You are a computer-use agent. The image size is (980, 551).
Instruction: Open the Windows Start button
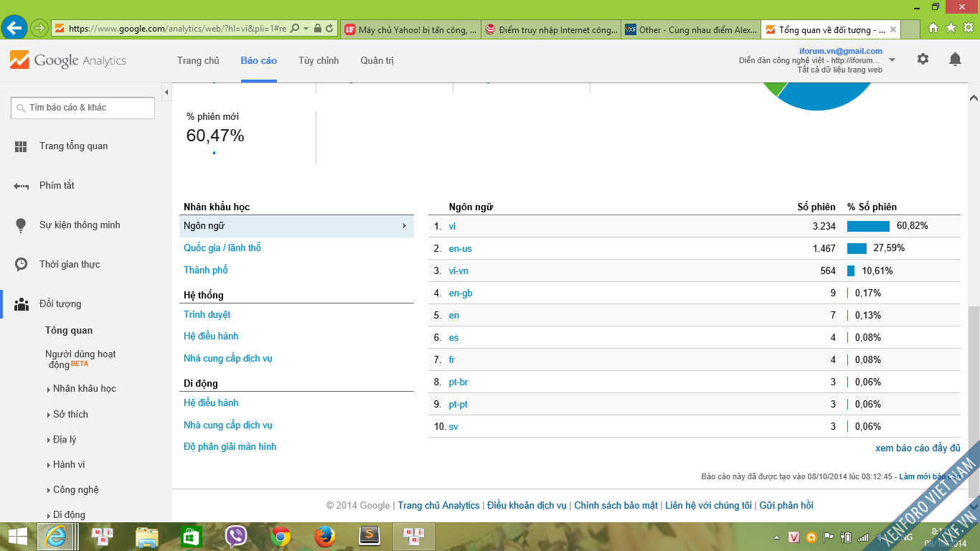[x=17, y=536]
